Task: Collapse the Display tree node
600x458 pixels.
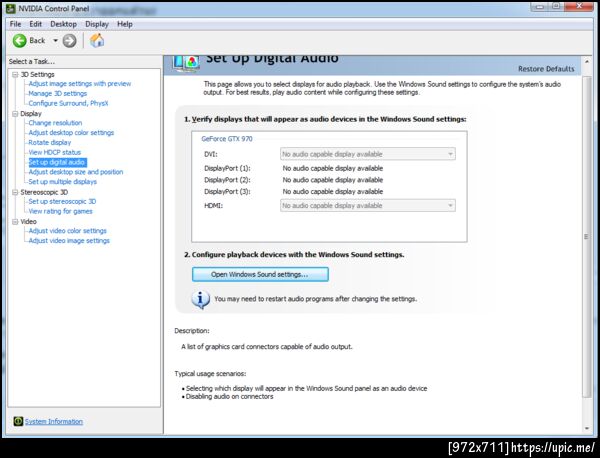Action: pos(15,114)
